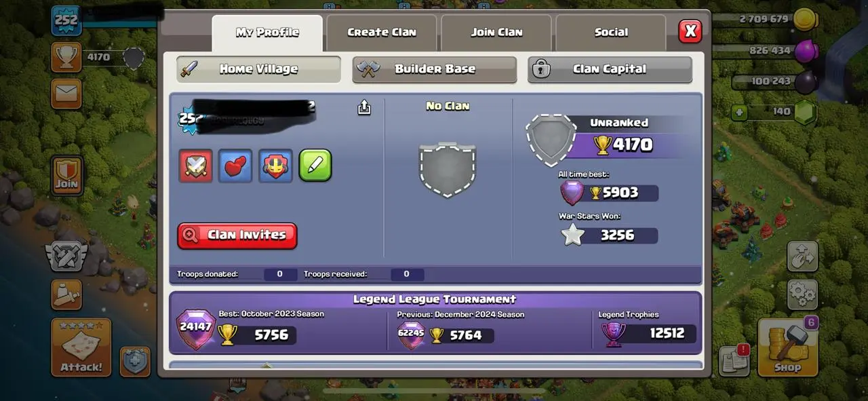Open the trophy ranking icon
Screen dimensions: 868x401
pyautogui.click(x=66, y=58)
